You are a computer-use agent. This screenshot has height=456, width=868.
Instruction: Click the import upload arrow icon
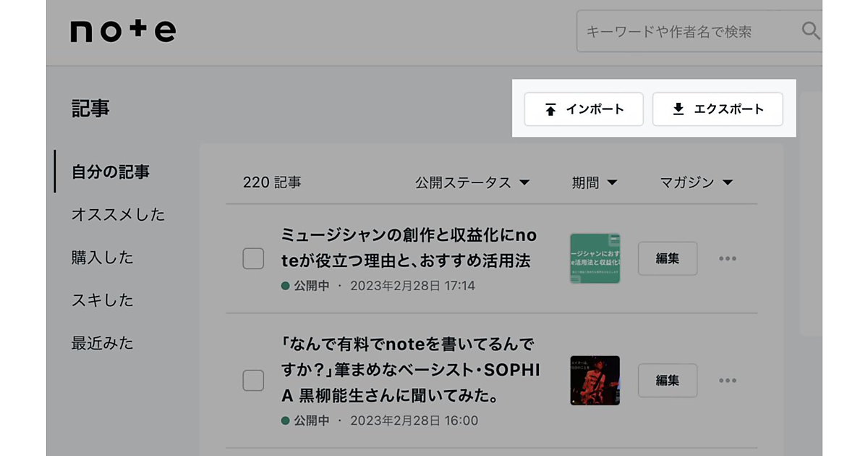point(550,109)
